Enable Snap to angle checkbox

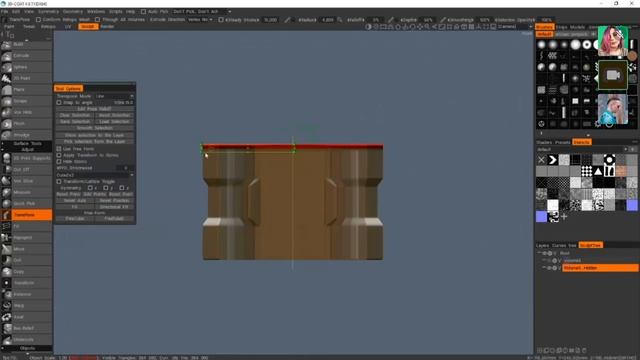click(x=59, y=102)
